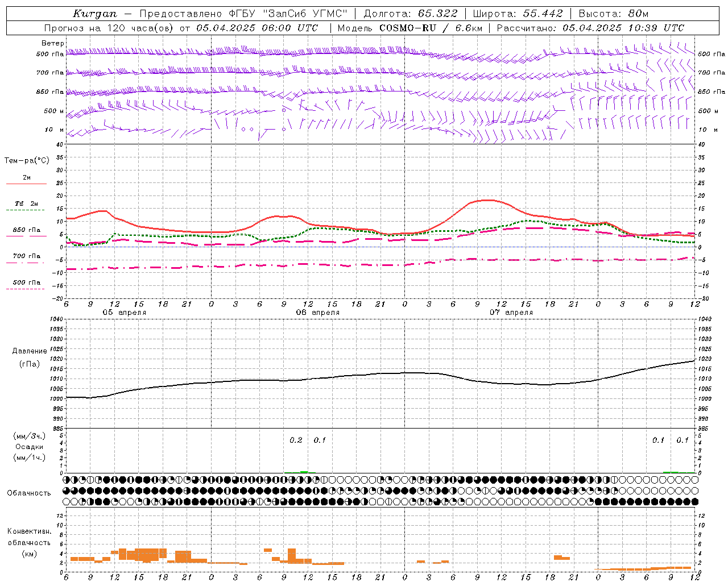
Task: Click the Давление pressure label
Action: pos(30,351)
